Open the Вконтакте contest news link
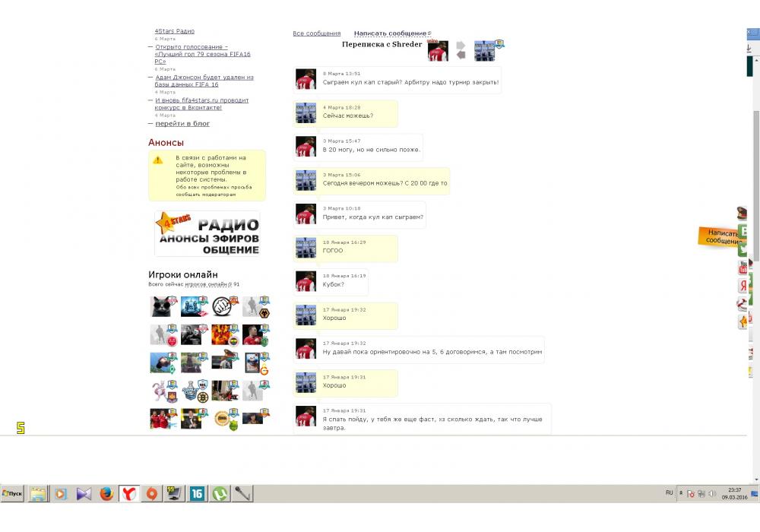This screenshot has width=760, height=532. coord(201,103)
